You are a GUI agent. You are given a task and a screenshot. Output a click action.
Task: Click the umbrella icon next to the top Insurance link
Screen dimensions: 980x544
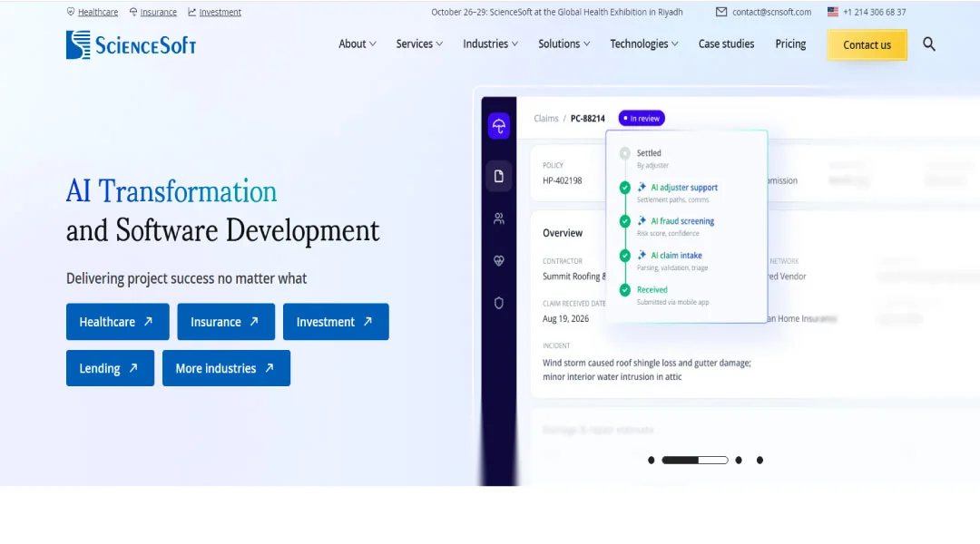pyautogui.click(x=133, y=12)
